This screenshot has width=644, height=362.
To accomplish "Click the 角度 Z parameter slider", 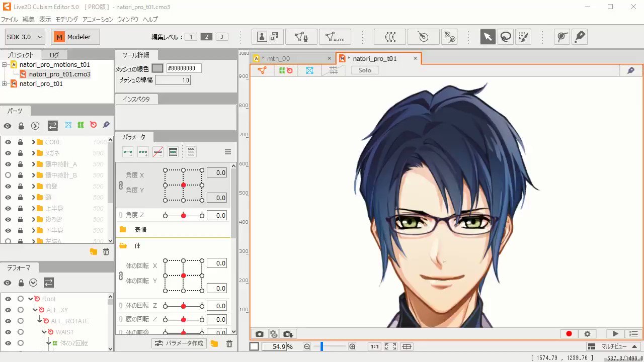I will tap(184, 216).
